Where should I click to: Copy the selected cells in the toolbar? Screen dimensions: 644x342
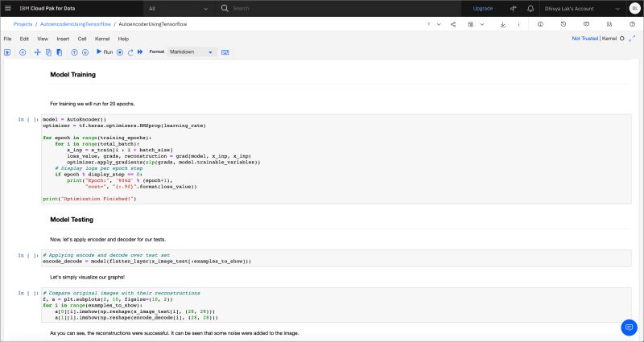[48, 52]
